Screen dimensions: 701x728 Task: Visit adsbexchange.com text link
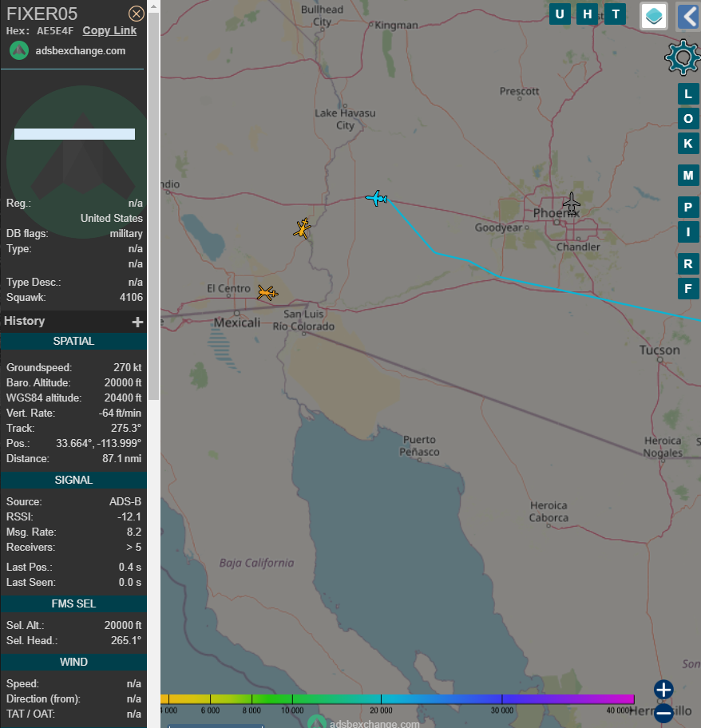(81, 50)
